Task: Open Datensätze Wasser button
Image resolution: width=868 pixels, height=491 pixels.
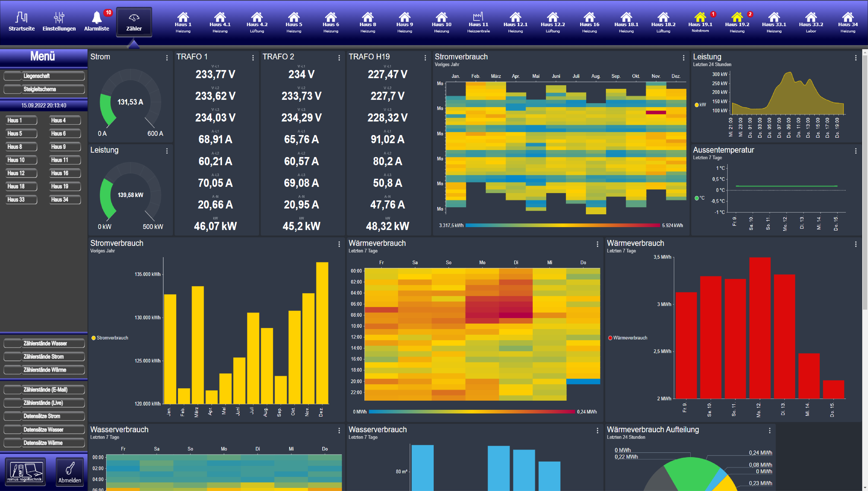Action: point(44,429)
